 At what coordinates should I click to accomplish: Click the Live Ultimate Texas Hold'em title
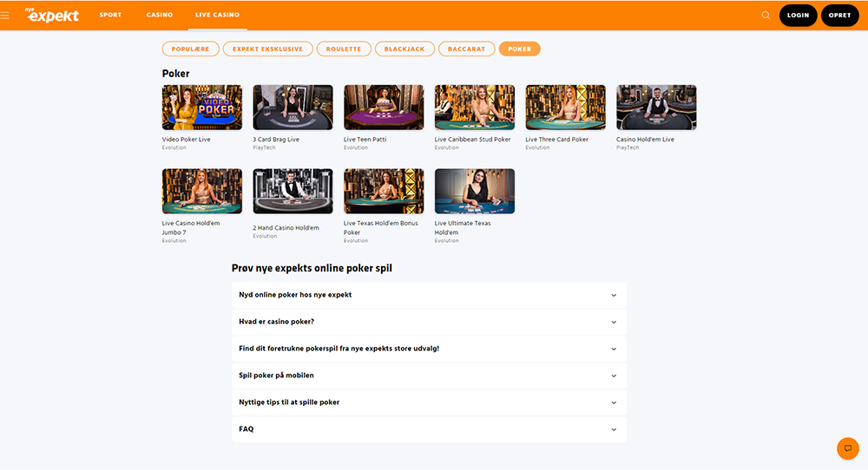(x=463, y=228)
